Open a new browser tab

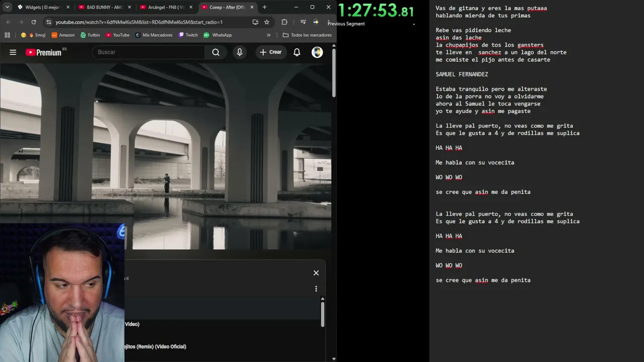point(265,7)
